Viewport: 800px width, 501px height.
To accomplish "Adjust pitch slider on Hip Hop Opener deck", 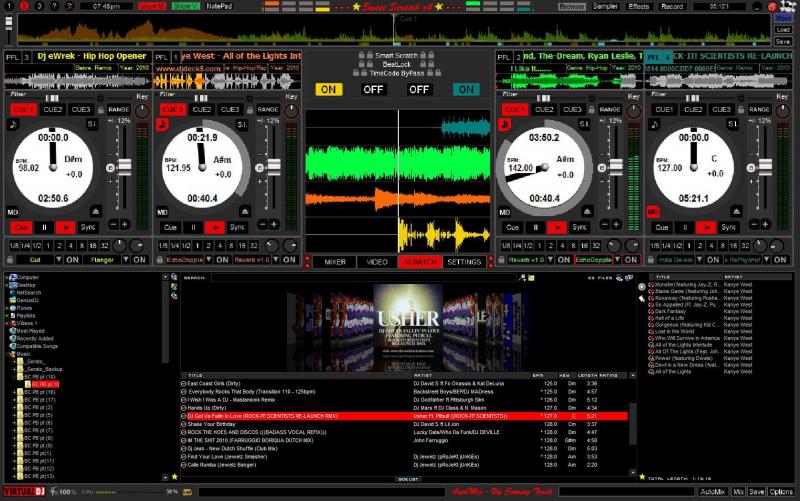I will [124, 167].
